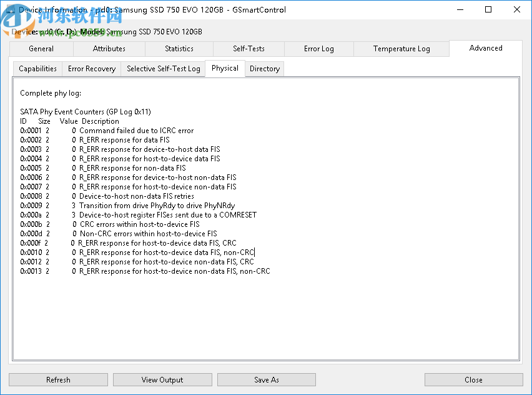532x395 pixels.
Task: Select the Advanced tab
Action: (x=486, y=48)
